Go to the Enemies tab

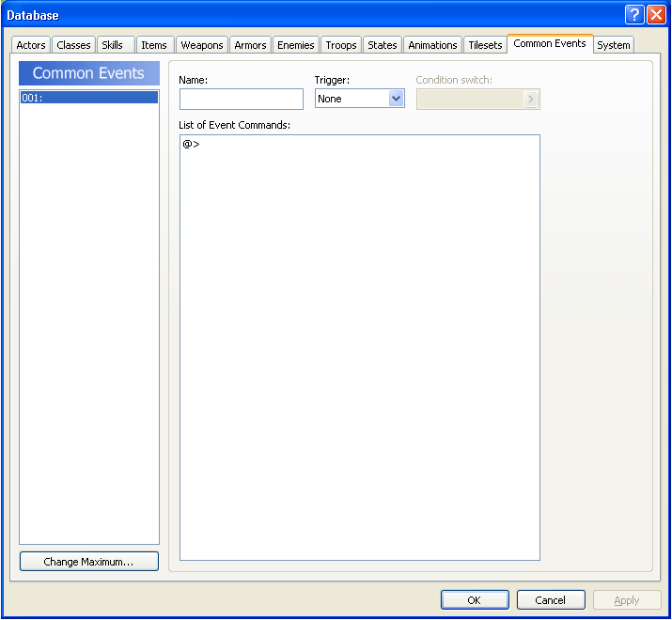click(x=296, y=45)
